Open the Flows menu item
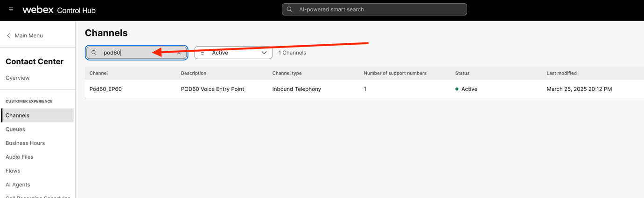Image resolution: width=644 pixels, height=198 pixels. [x=13, y=171]
